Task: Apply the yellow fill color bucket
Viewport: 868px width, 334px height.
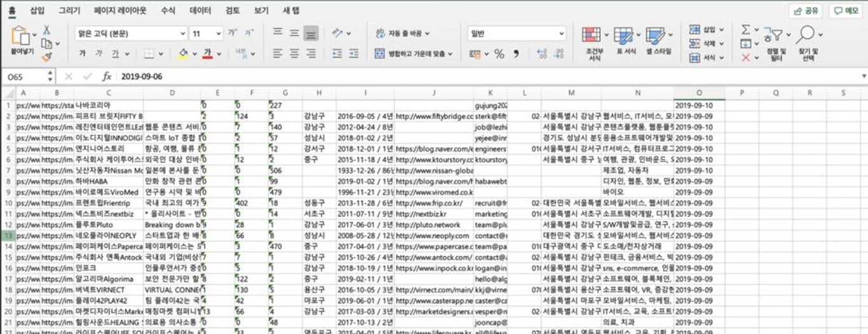Action: [183, 53]
